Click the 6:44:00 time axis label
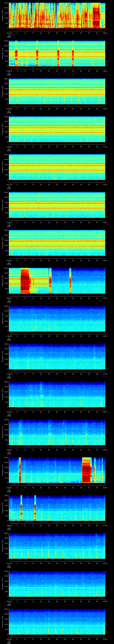Viewport: 114px width, 644px height. pyautogui.click(x=9, y=298)
